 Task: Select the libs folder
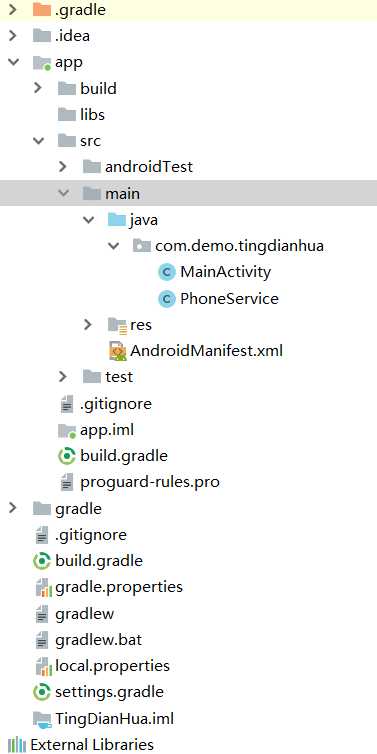[x=81, y=114]
